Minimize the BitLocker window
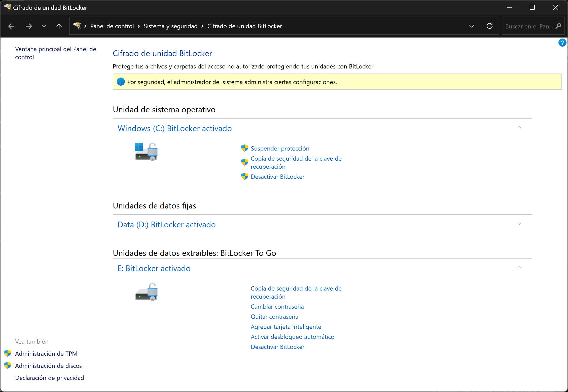Screen dimensions: 568x392 point(509,8)
